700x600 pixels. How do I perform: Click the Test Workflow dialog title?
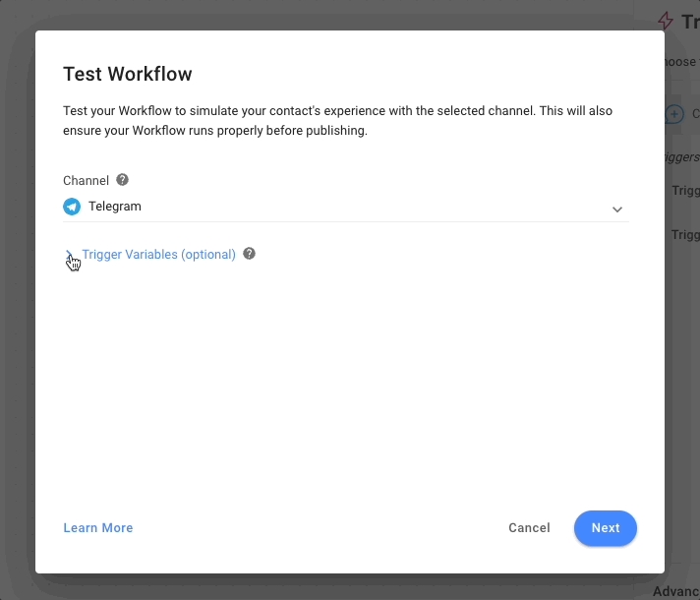128,74
